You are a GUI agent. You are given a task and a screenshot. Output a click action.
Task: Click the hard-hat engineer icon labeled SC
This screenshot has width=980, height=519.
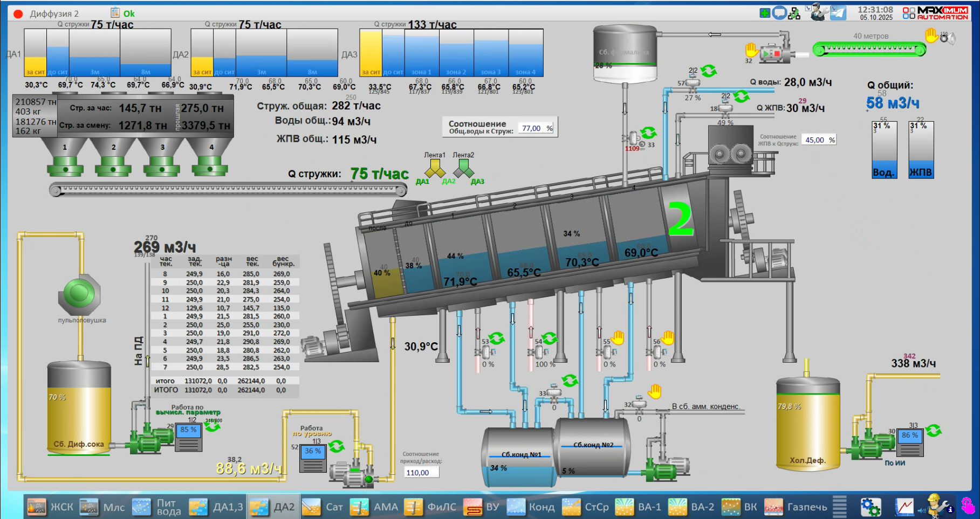[937, 506]
